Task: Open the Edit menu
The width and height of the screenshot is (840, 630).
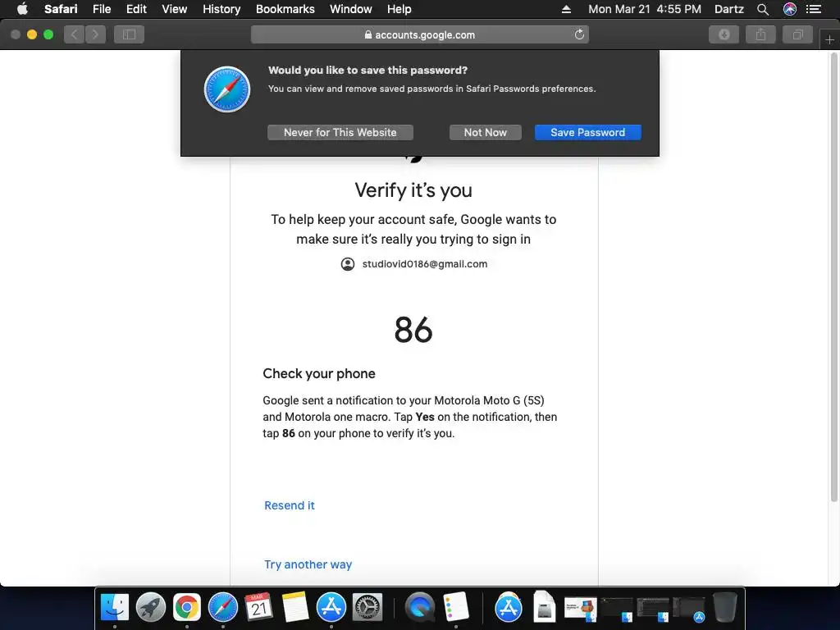Action: click(136, 9)
